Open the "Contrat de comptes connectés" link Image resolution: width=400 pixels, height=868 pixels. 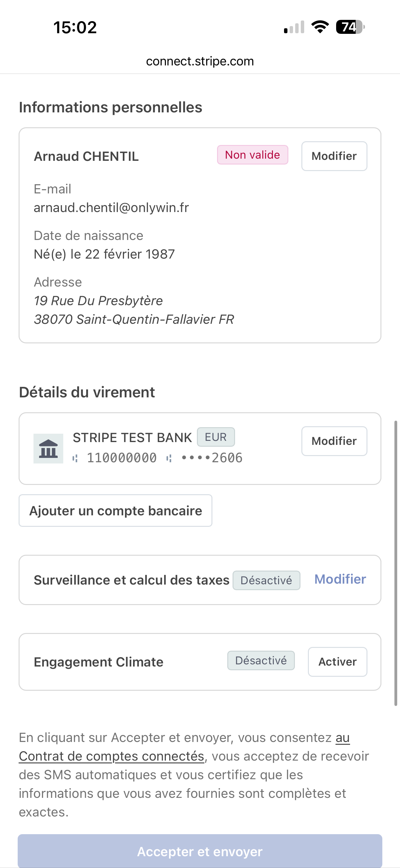tap(111, 757)
